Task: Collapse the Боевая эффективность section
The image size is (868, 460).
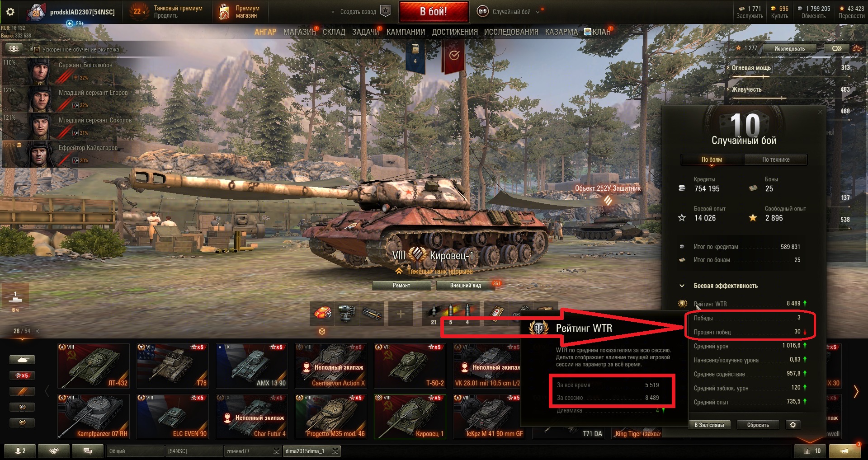Action: pos(682,286)
